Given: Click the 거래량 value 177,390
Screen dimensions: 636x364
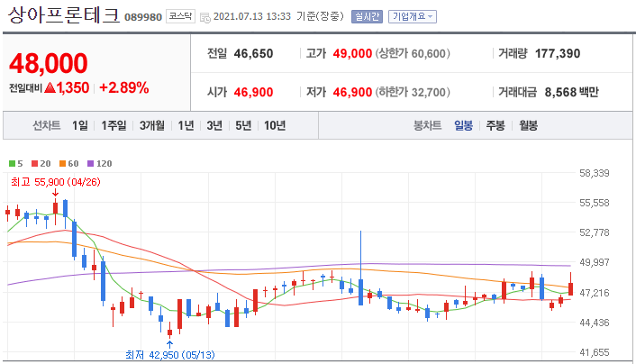Looking at the screenshot, I should pos(558,53).
